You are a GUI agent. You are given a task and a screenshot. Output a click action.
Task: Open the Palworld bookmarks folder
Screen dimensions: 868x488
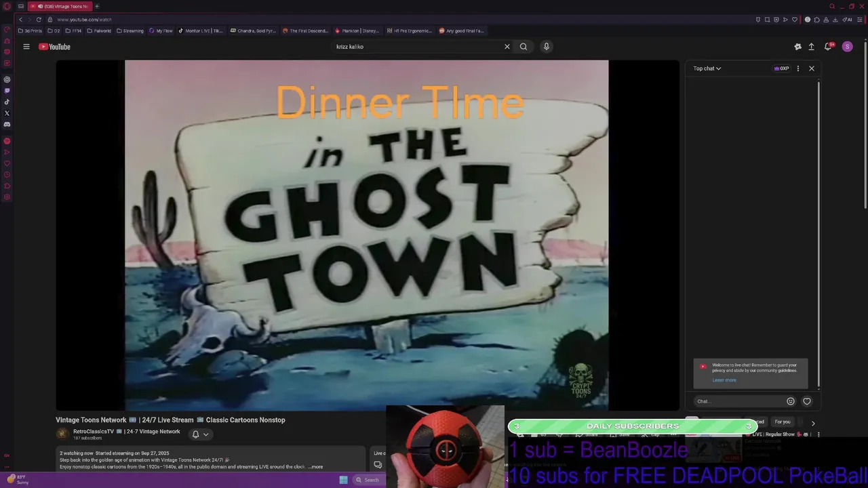pyautogui.click(x=99, y=30)
